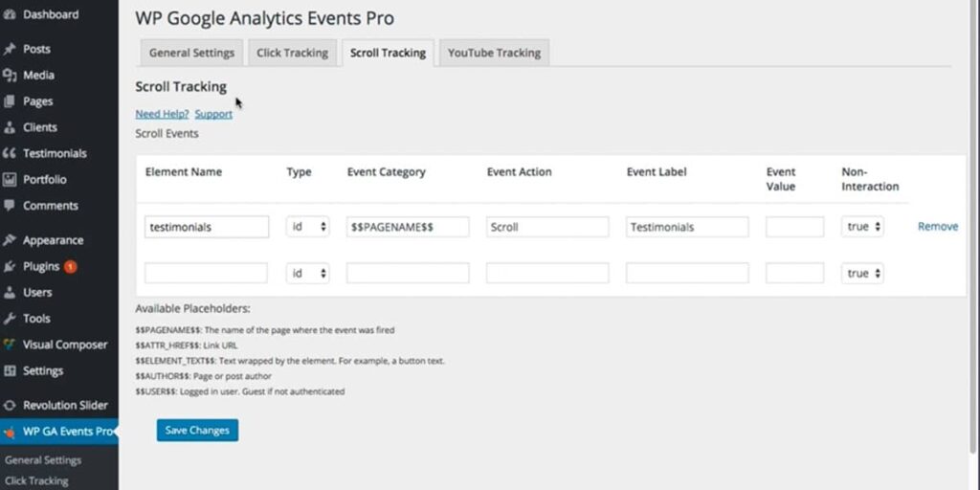Click the empty row's Event Value field
The height and width of the screenshot is (490, 980).
click(795, 273)
